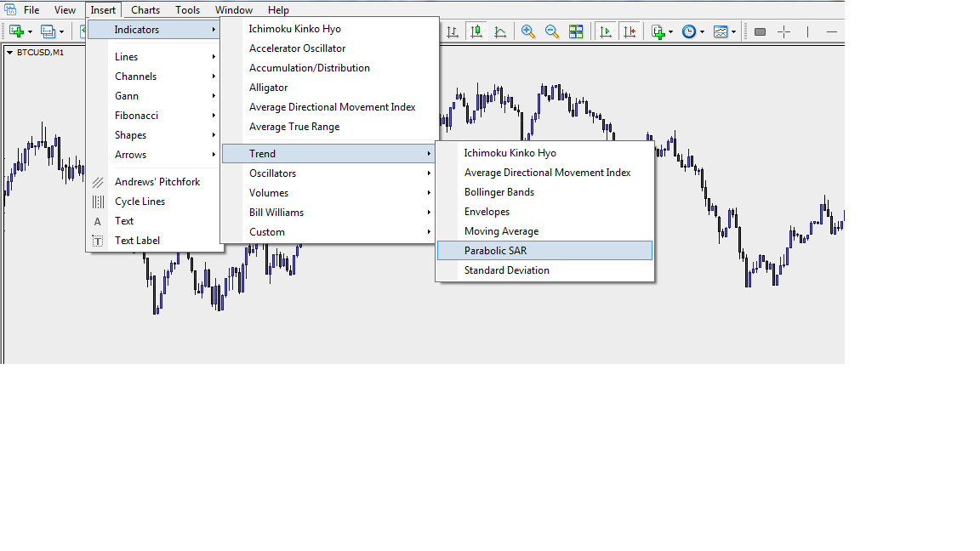Screen dimensions: 980x551
Task: Insert a Text Label object
Action: [137, 241]
